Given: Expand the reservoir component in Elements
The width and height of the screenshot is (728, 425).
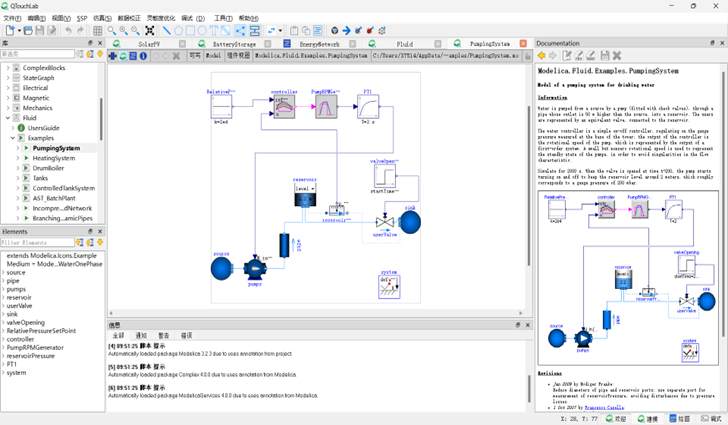Looking at the screenshot, I should point(3,297).
